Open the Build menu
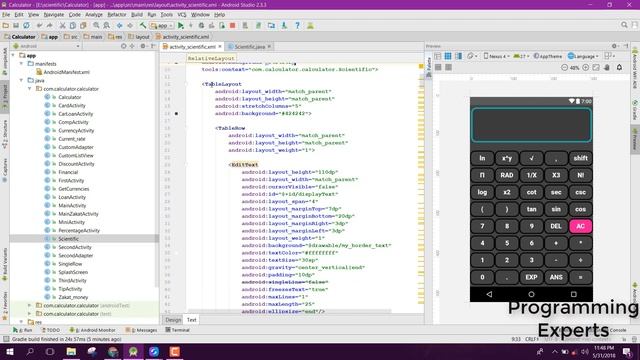The width and height of the screenshot is (640, 360). click(137, 15)
